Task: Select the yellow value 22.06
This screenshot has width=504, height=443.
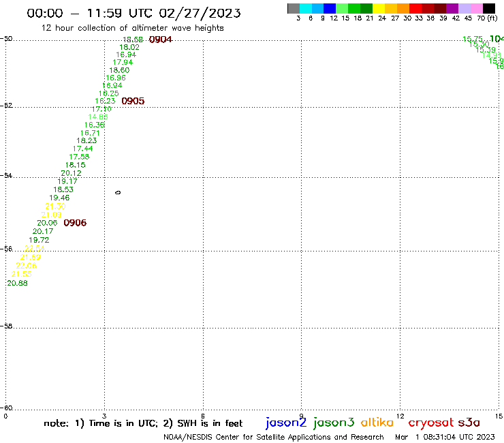Action: (26, 266)
